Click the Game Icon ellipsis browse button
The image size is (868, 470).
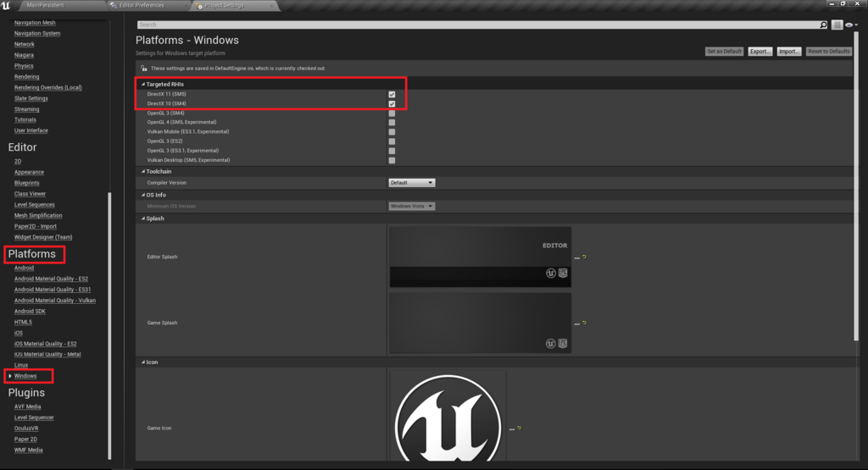[512, 429]
